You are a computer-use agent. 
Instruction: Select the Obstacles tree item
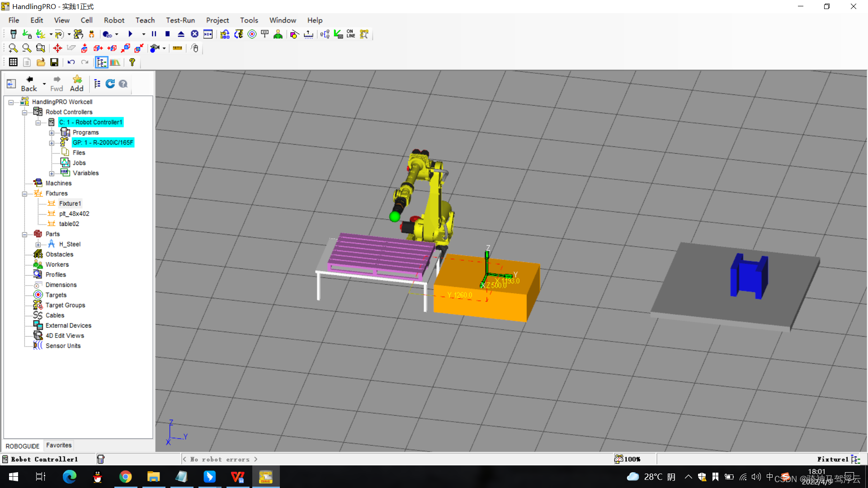coord(59,254)
